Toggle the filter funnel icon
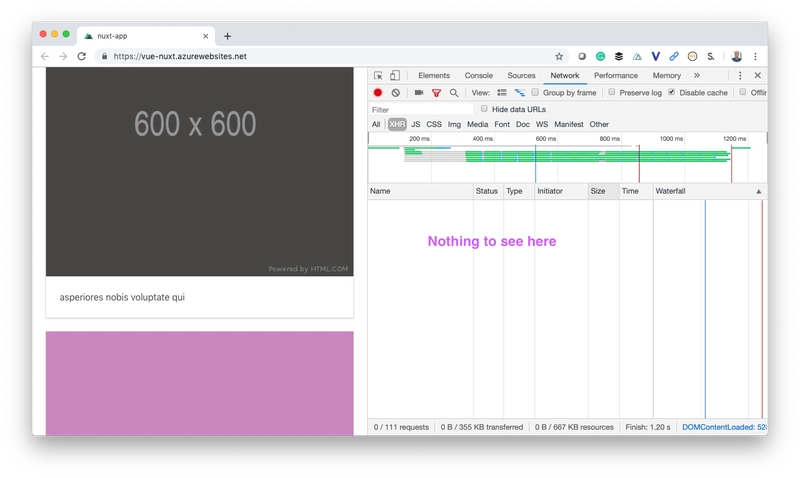The width and height of the screenshot is (800, 478). [x=436, y=92]
